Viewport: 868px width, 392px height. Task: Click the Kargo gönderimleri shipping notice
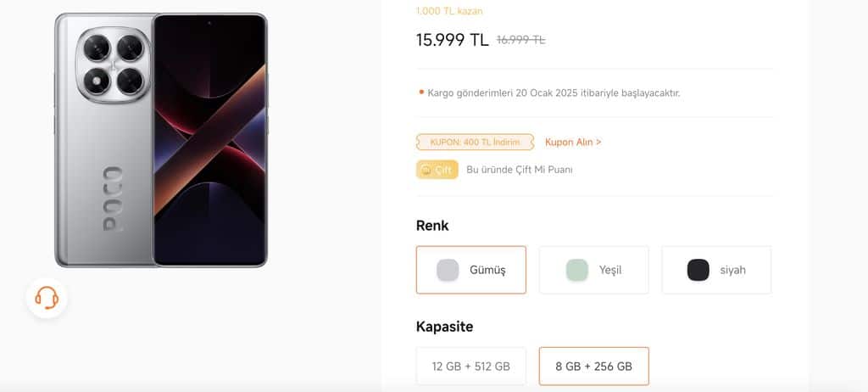tap(554, 92)
